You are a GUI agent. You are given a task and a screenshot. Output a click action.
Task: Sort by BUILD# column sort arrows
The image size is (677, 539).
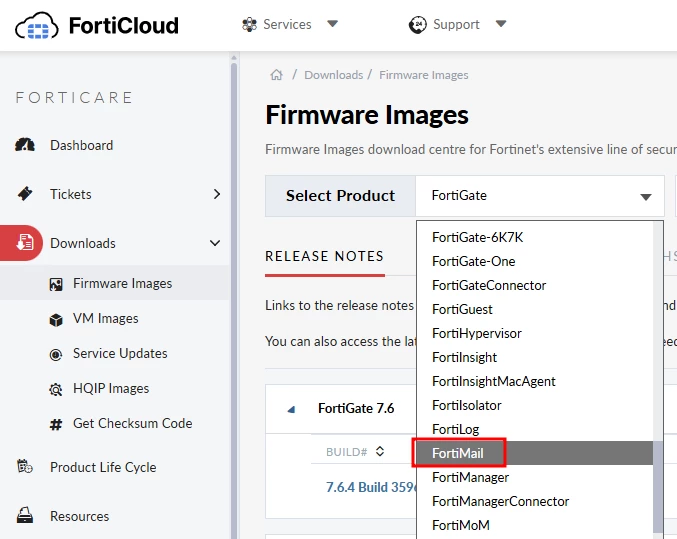(380, 451)
